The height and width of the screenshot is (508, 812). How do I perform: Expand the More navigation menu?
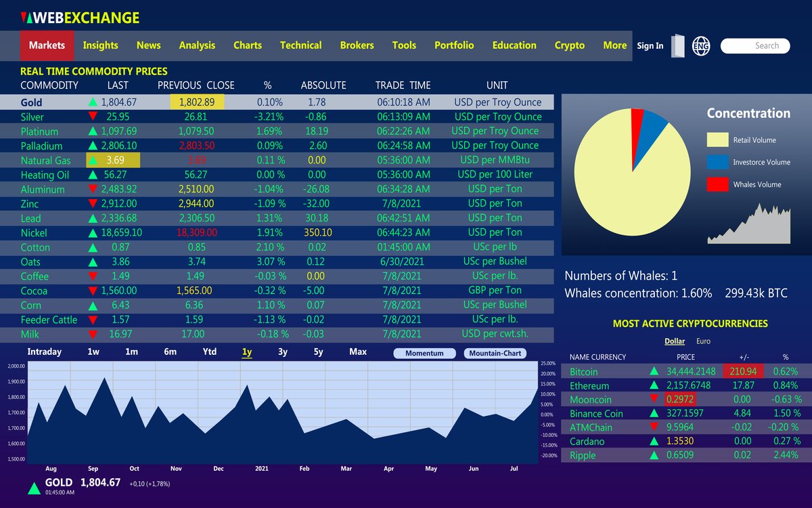614,45
